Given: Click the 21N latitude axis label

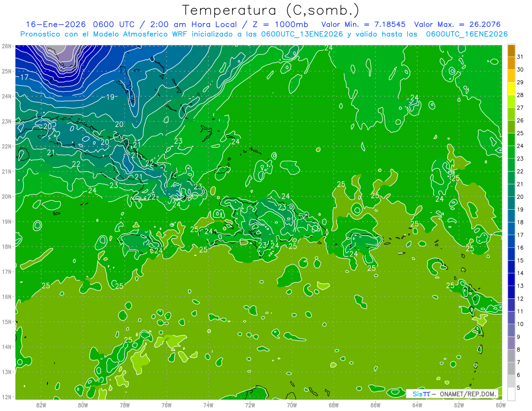Looking at the screenshot, I should point(6,171).
